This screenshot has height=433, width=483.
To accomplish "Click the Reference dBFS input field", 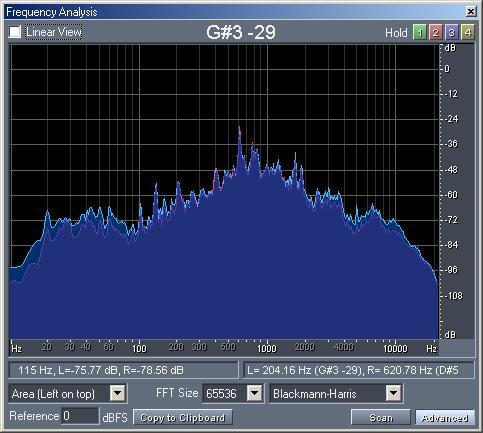I will (80, 416).
